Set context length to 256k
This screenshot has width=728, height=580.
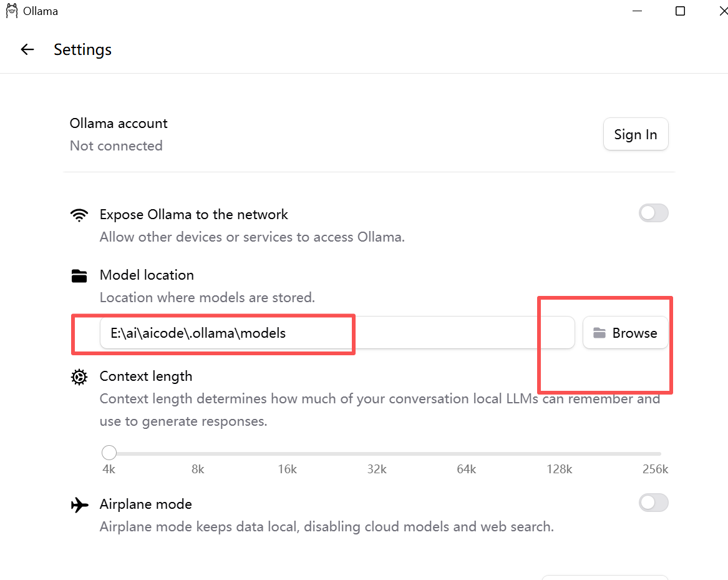pyautogui.click(x=655, y=469)
